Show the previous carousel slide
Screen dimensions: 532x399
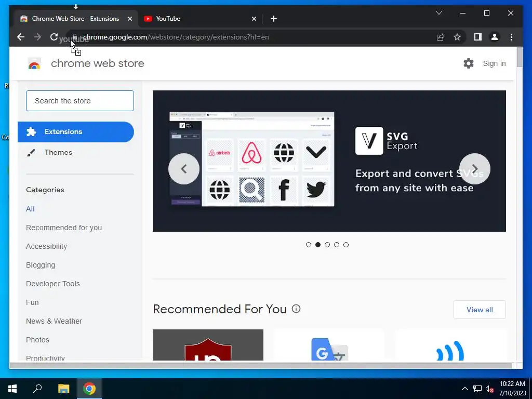coord(184,169)
